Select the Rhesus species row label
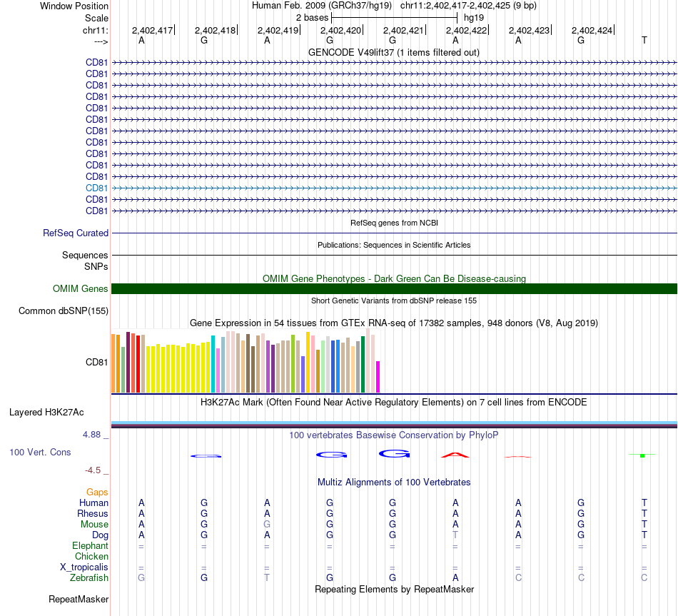The height and width of the screenshot is (616, 678). (x=93, y=513)
